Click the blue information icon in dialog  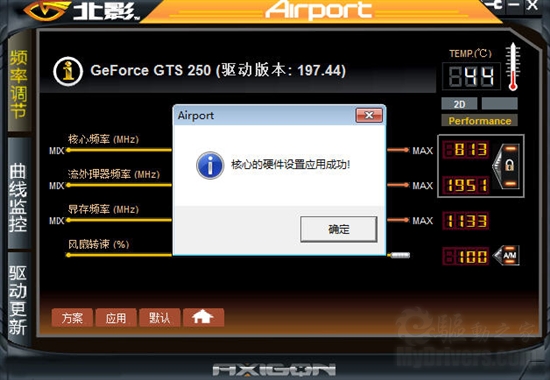(210, 165)
